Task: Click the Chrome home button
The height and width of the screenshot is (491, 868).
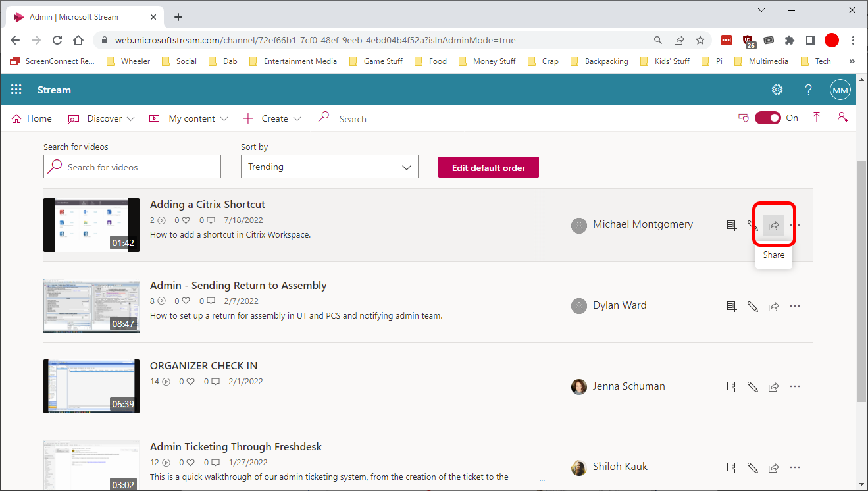Action: click(x=78, y=40)
